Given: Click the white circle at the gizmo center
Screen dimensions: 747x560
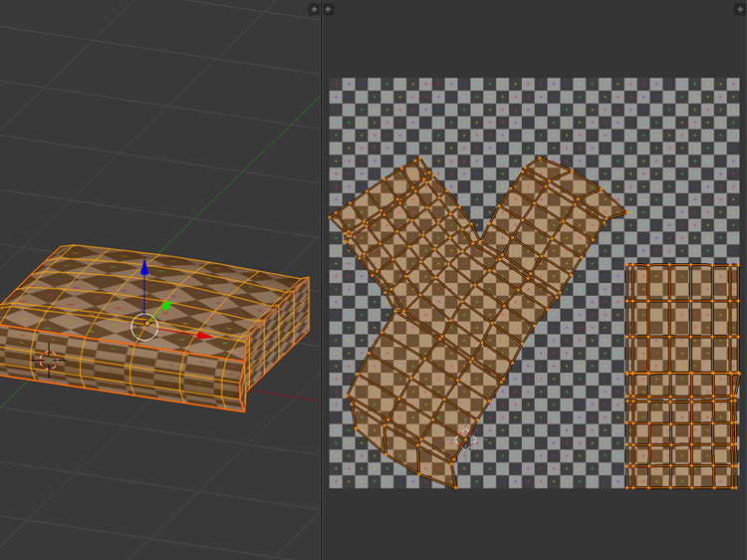Looking at the screenshot, I should (145, 326).
